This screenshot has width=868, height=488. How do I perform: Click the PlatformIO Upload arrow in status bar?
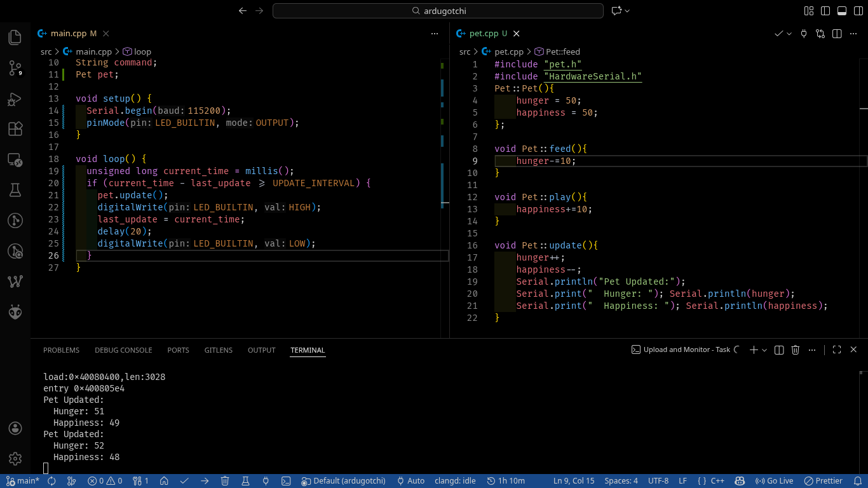[x=205, y=481]
